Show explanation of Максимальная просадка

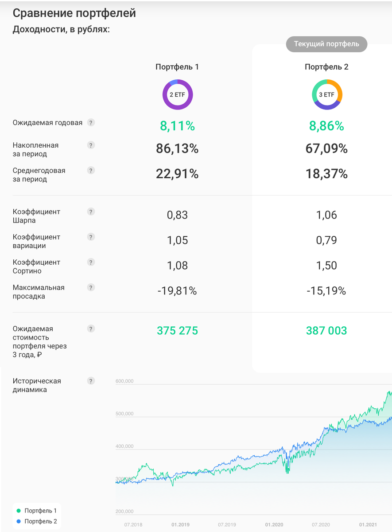[91, 287]
